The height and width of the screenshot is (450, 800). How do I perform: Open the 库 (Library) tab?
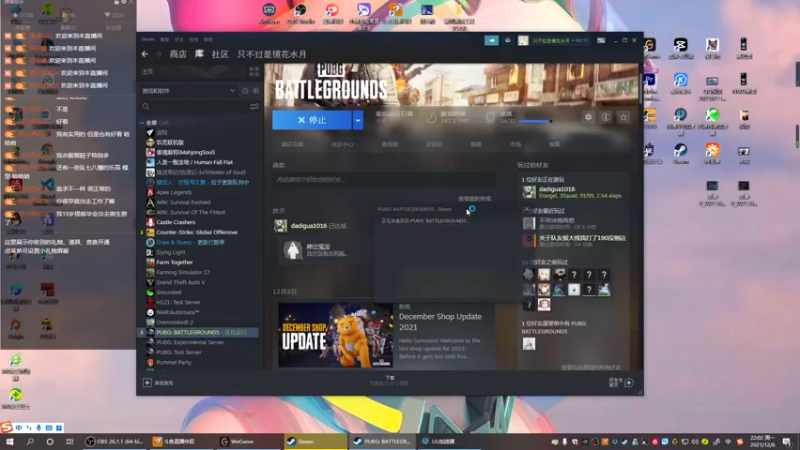(199, 54)
